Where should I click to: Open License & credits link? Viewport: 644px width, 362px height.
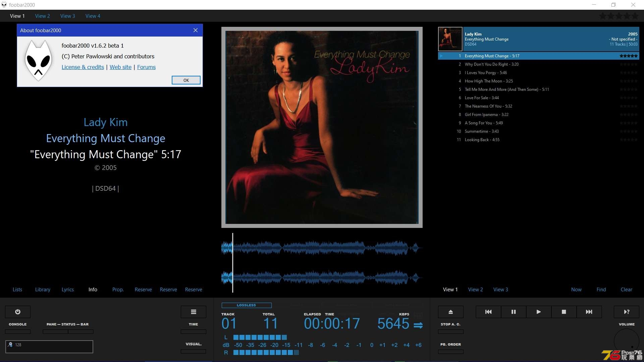click(x=83, y=67)
